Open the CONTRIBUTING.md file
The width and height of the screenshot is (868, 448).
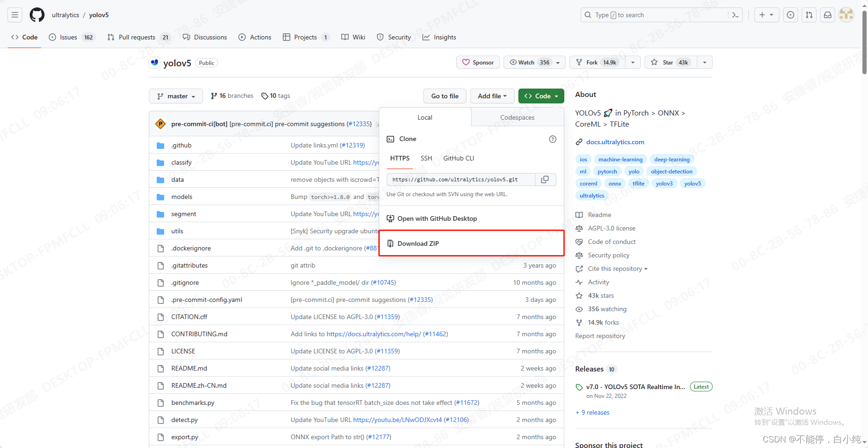pos(199,334)
